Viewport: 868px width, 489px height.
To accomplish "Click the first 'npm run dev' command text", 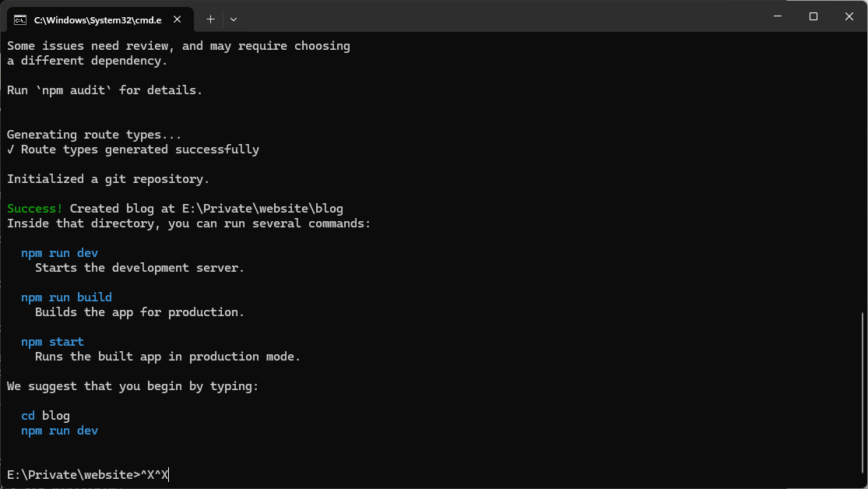I will 59,253.
